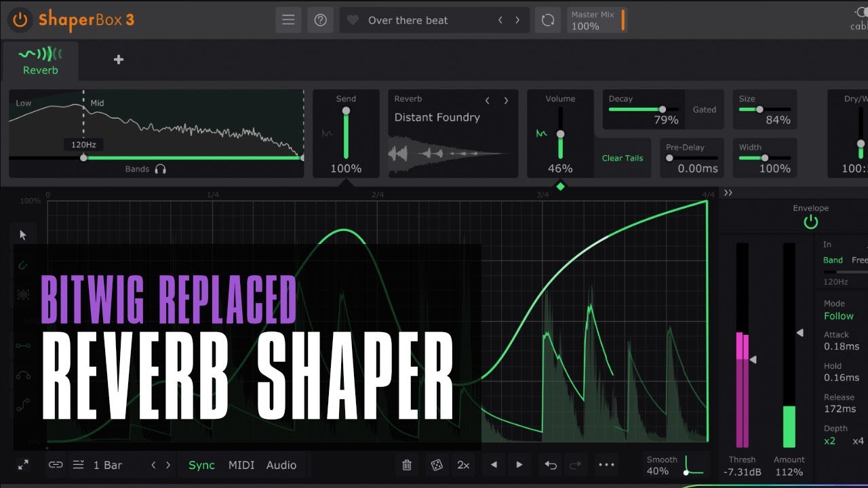Toggle the link chain icon
Image resolution: width=868 pixels, height=488 pixels.
56,465
